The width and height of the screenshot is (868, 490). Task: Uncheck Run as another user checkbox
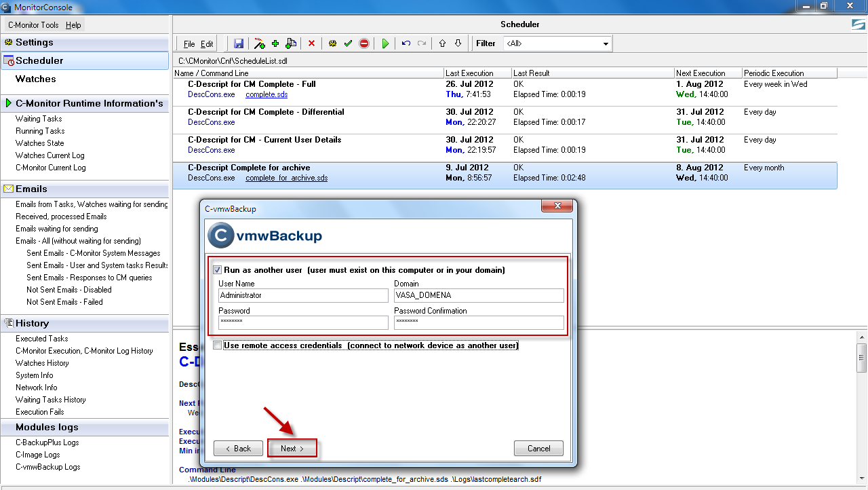point(218,270)
